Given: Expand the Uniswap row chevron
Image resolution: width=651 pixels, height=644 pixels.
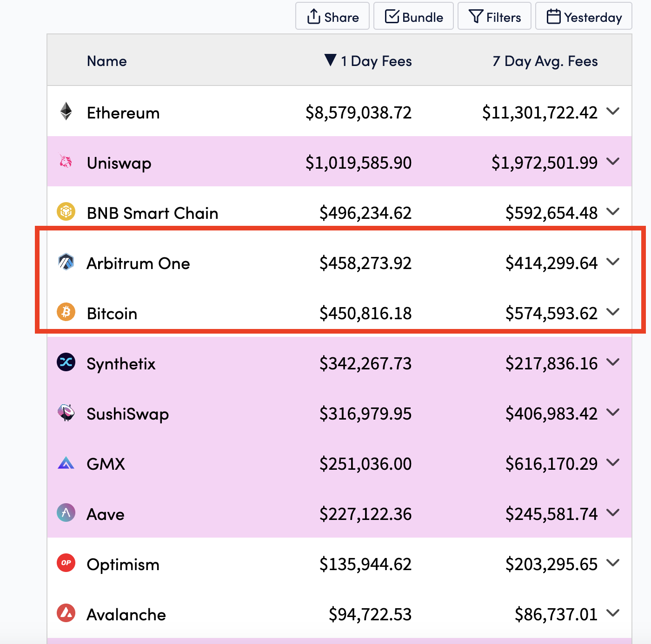Looking at the screenshot, I should coord(613,161).
